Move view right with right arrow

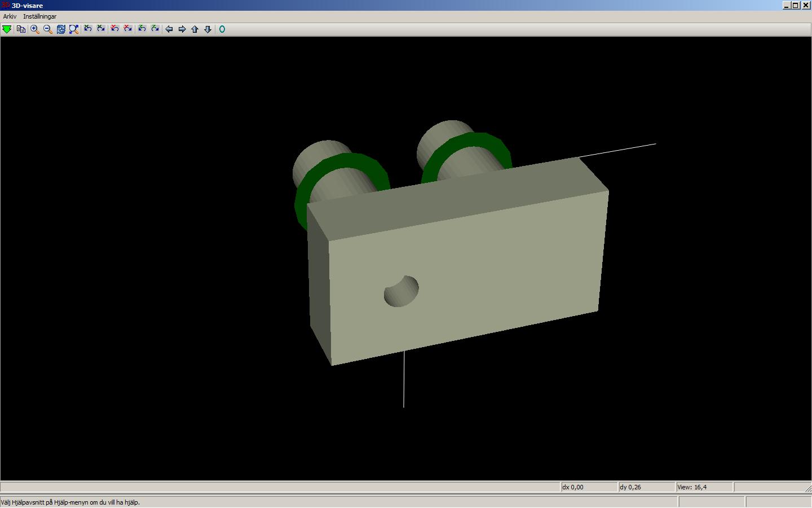tap(182, 29)
